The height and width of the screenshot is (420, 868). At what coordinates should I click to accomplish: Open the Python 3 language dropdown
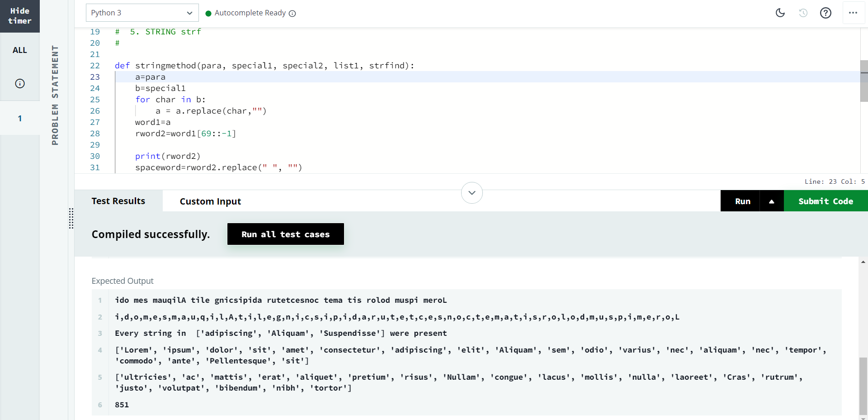point(142,13)
